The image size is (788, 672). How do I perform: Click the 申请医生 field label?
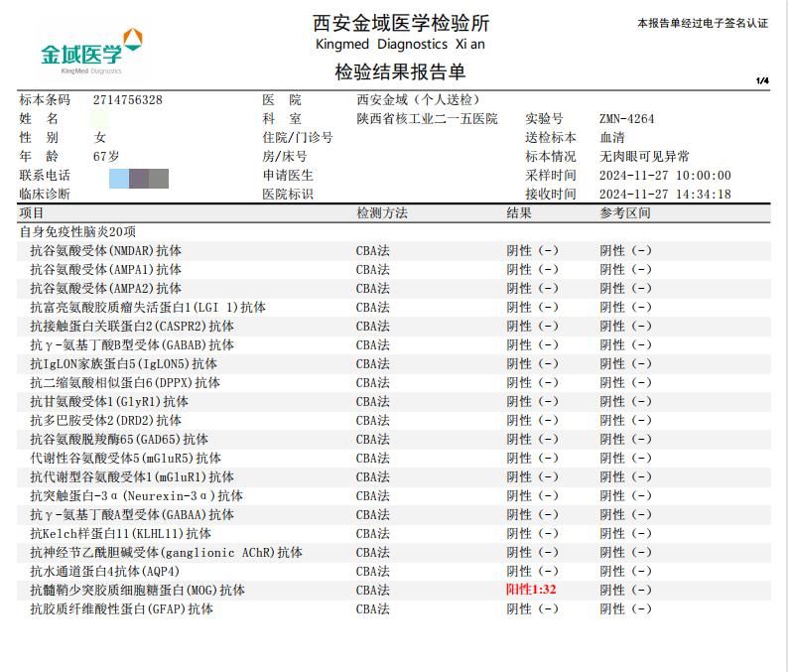(x=288, y=176)
